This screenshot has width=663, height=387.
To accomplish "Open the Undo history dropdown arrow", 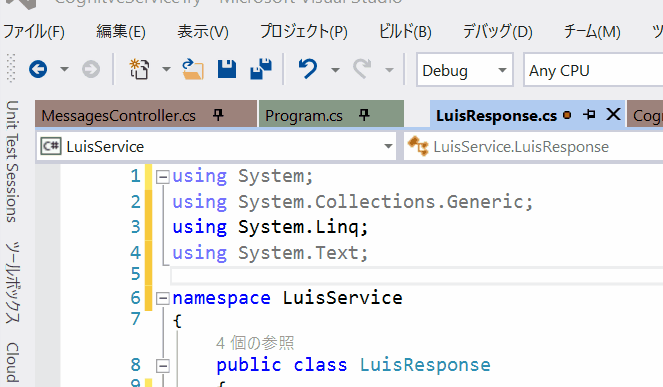I will tap(335, 70).
